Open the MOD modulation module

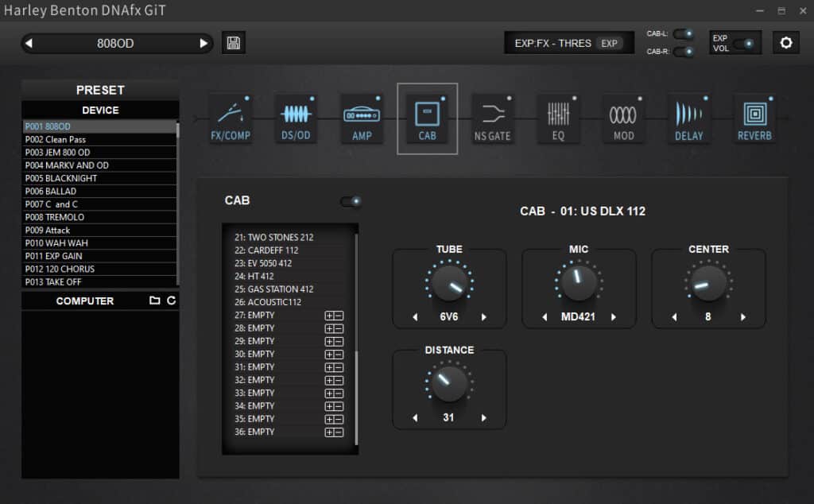tap(624, 119)
